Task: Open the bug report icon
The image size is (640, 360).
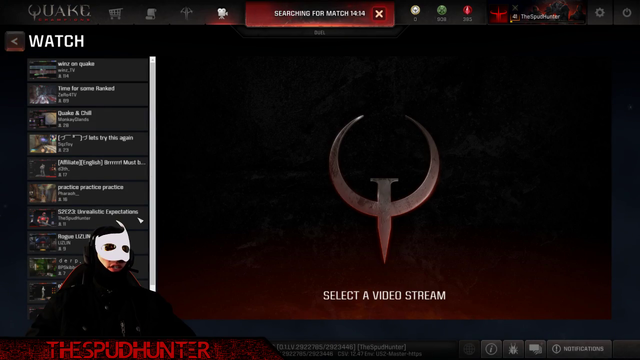Action: click(513, 349)
